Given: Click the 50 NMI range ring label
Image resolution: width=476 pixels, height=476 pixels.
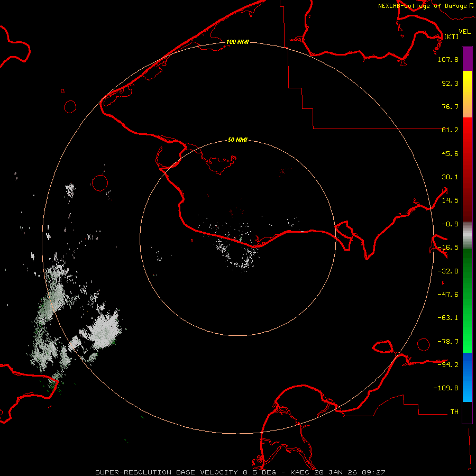Looking at the screenshot, I should click(x=237, y=140).
